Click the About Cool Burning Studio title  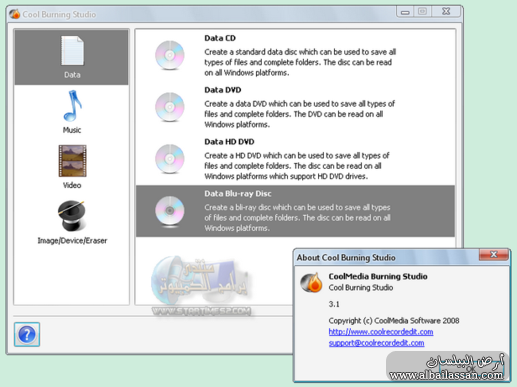(x=346, y=258)
